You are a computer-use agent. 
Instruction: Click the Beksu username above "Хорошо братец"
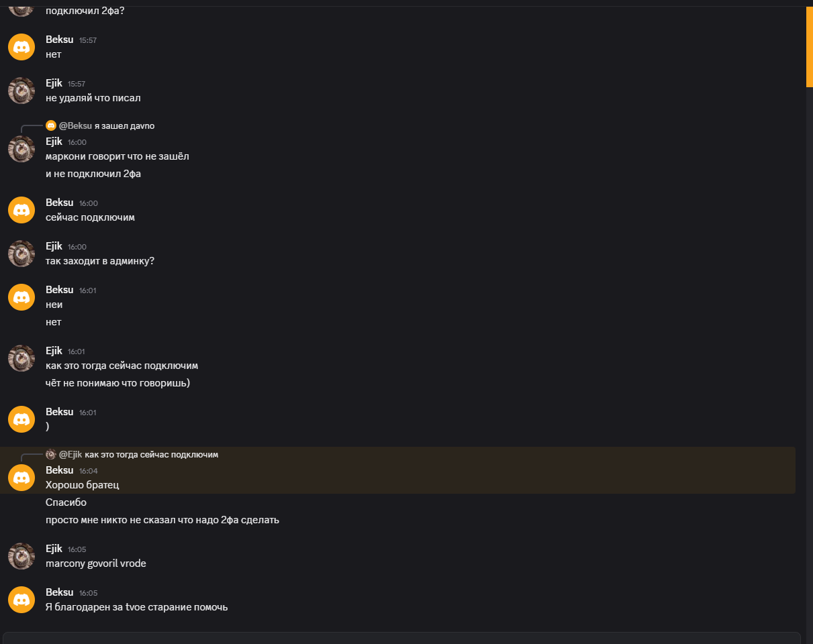(x=59, y=470)
